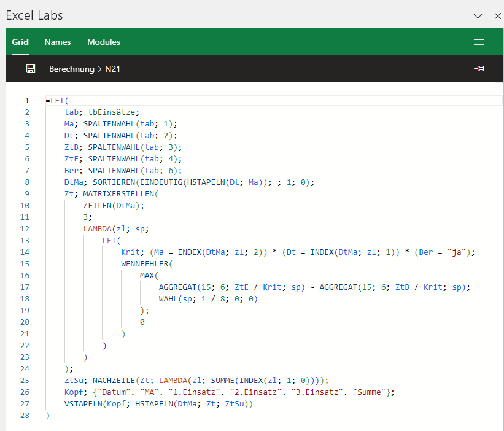This screenshot has width=504, height=431.
Task: Click closing parenthesis on line 28
Action: click(47, 416)
